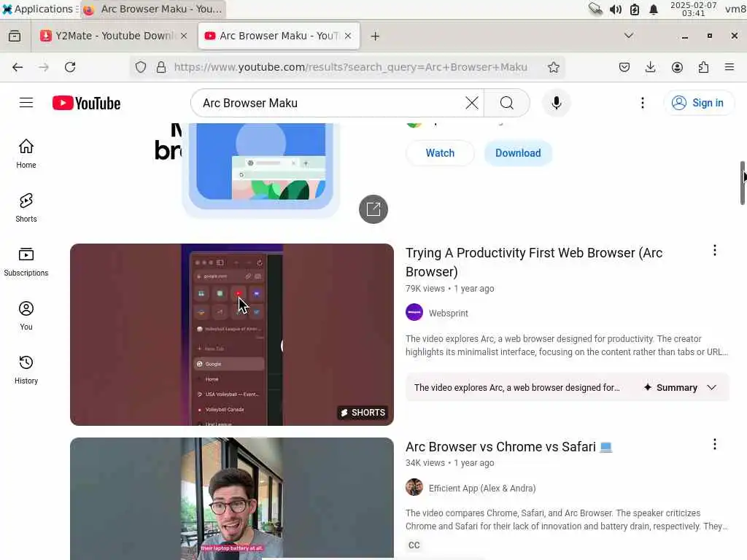Viewport: 747px width, 560px height.
Task: Open History in the sidebar
Action: tap(26, 370)
